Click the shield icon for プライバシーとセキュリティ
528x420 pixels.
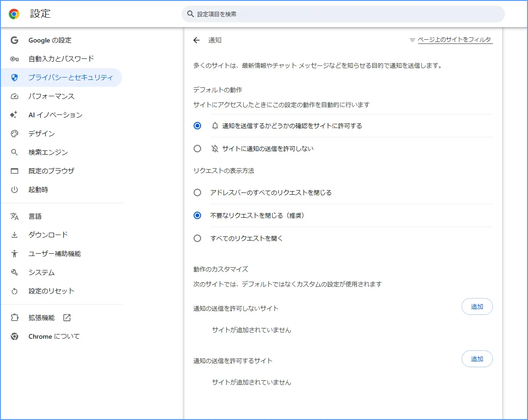(x=14, y=78)
